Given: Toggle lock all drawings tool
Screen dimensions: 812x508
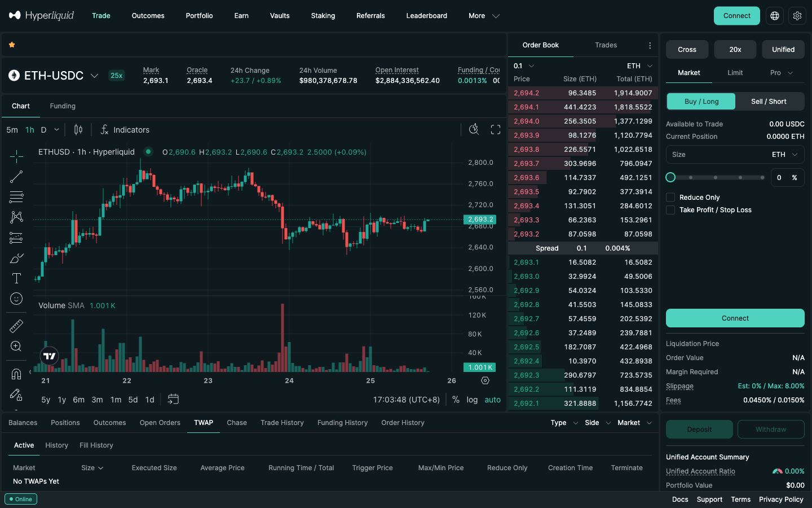Looking at the screenshot, I should (16, 394).
